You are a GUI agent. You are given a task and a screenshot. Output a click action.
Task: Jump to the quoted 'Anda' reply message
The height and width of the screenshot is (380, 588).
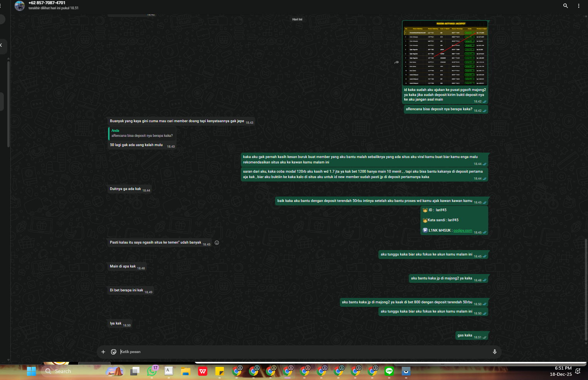[142, 133]
